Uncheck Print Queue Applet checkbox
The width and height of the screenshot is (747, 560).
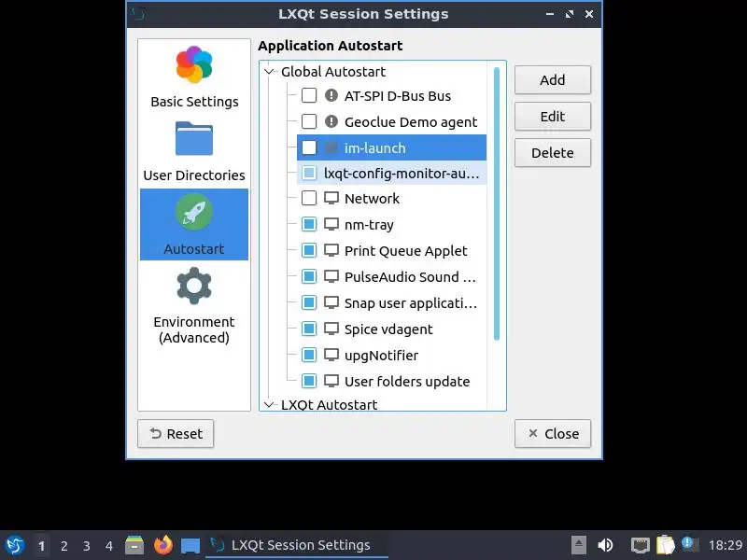point(309,250)
